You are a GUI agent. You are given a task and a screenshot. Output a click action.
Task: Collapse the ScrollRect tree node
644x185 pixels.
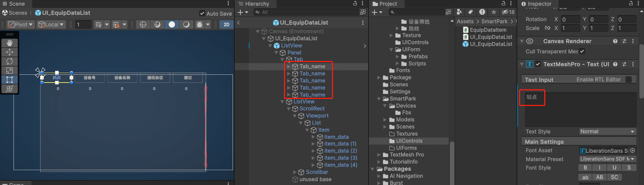coord(289,109)
